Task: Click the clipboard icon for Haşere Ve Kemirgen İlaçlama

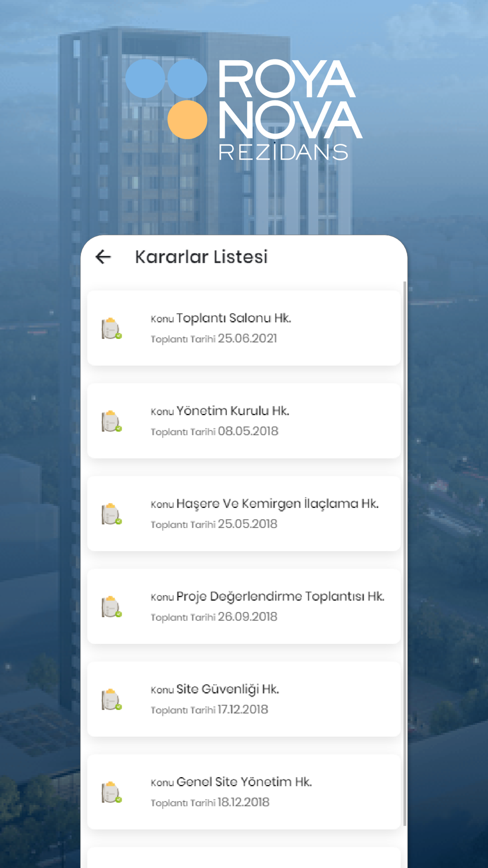Action: (x=111, y=514)
